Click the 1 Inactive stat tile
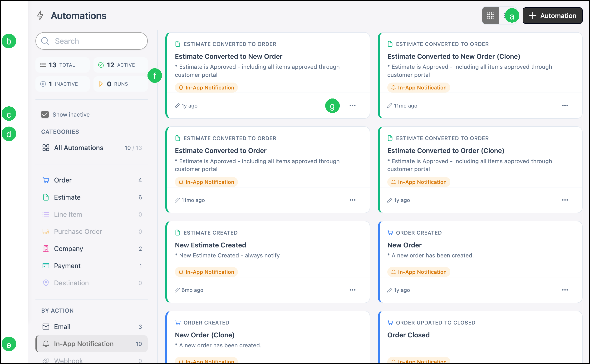The height and width of the screenshot is (364, 590). pos(63,84)
